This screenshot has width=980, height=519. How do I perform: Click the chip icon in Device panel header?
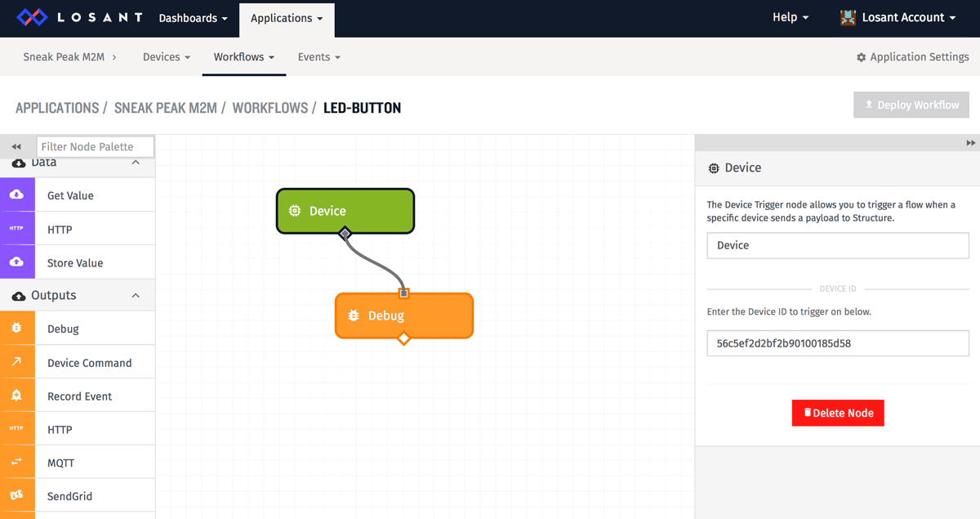(714, 168)
